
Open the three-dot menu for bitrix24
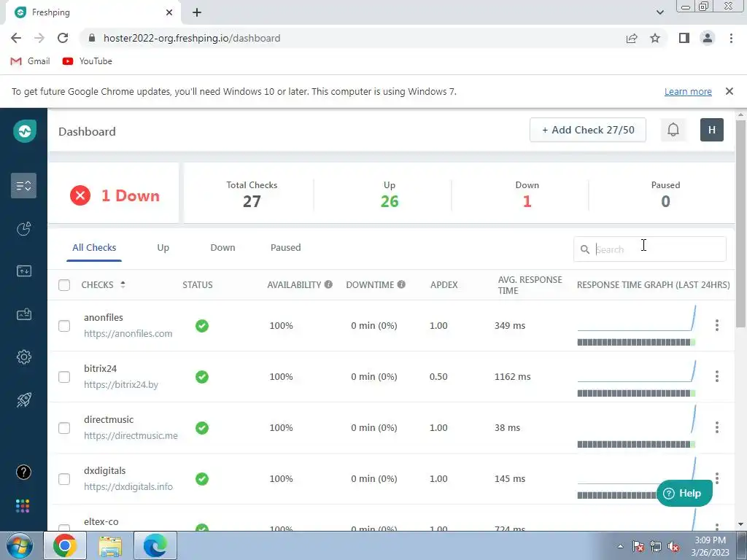[x=716, y=376]
